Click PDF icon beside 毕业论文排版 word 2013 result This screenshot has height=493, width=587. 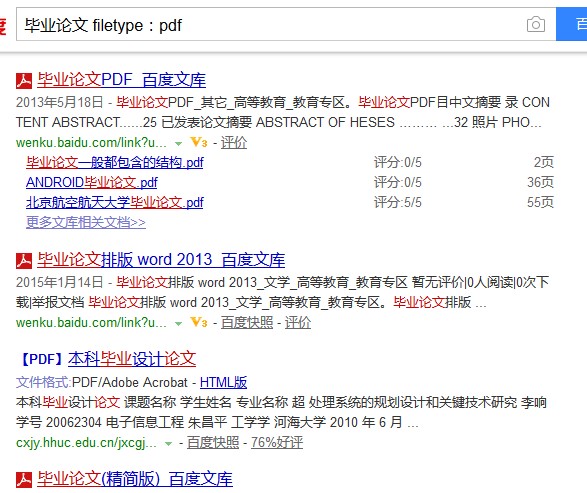(24, 261)
